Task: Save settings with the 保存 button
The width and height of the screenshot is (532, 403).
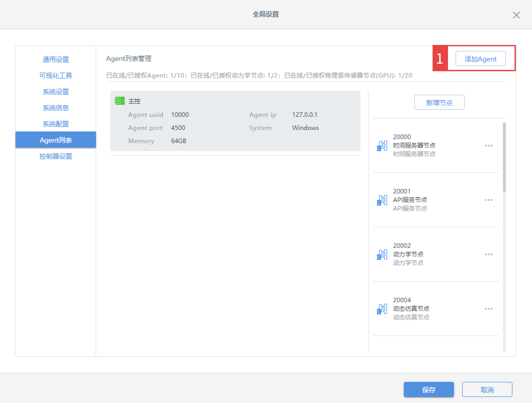Action: tap(429, 389)
